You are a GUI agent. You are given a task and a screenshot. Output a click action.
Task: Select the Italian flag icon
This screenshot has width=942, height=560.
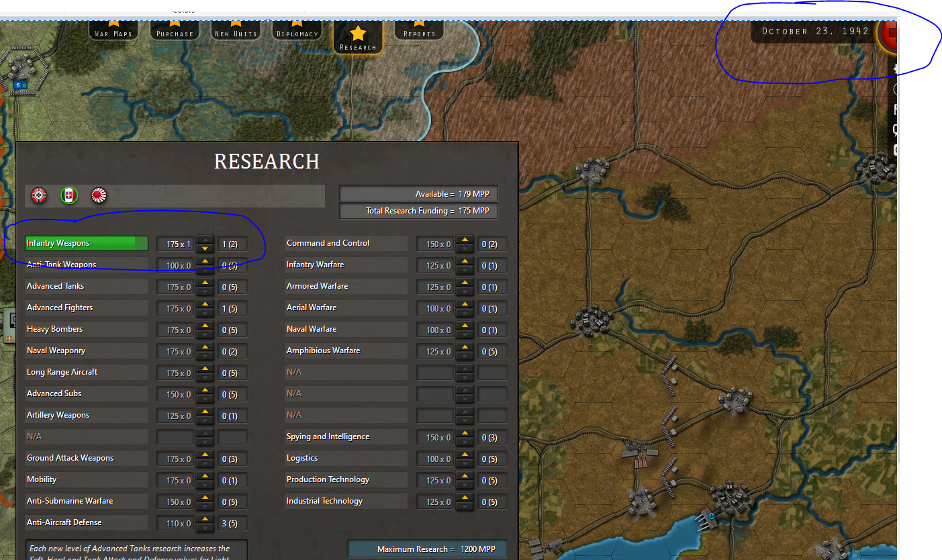[x=68, y=195]
